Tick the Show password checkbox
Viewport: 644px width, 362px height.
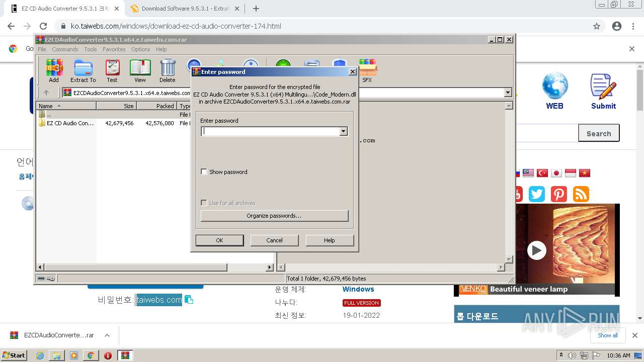tap(204, 171)
